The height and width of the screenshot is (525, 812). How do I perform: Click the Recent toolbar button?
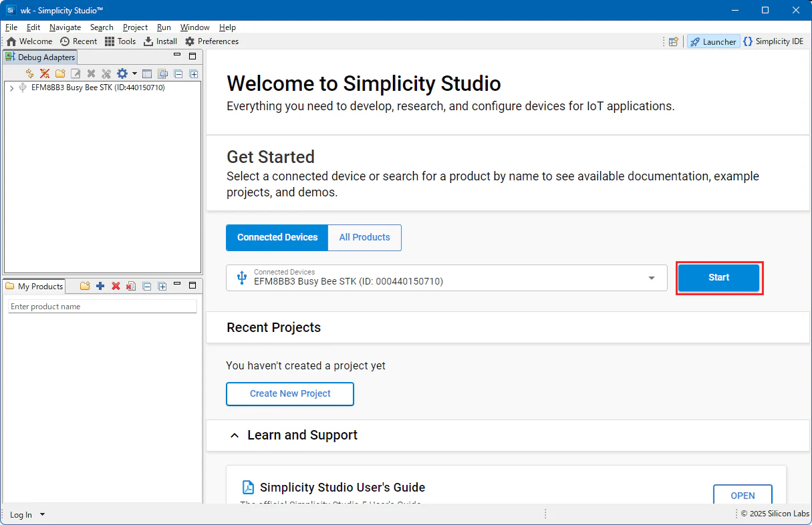(78, 41)
